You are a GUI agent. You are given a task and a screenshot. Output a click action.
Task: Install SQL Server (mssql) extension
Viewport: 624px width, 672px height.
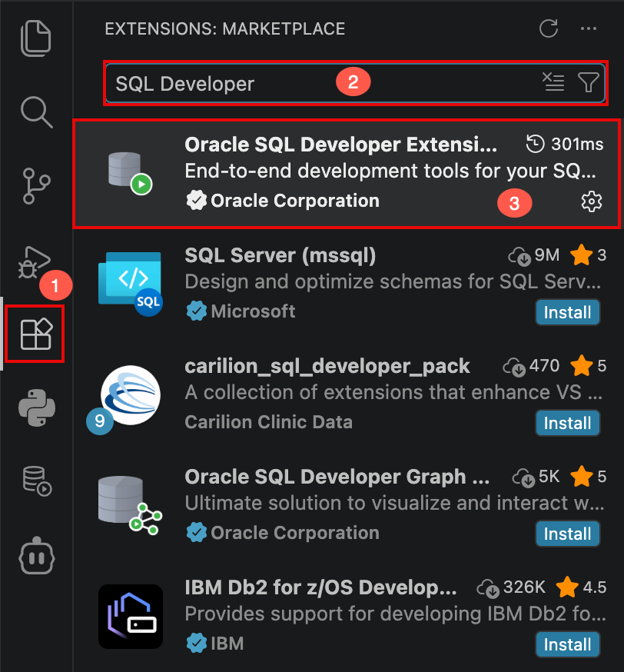567,312
